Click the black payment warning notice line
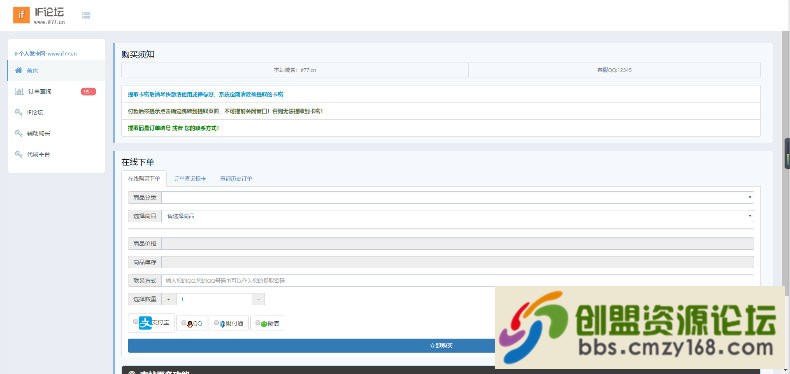This screenshot has height=374, width=790. click(225, 111)
